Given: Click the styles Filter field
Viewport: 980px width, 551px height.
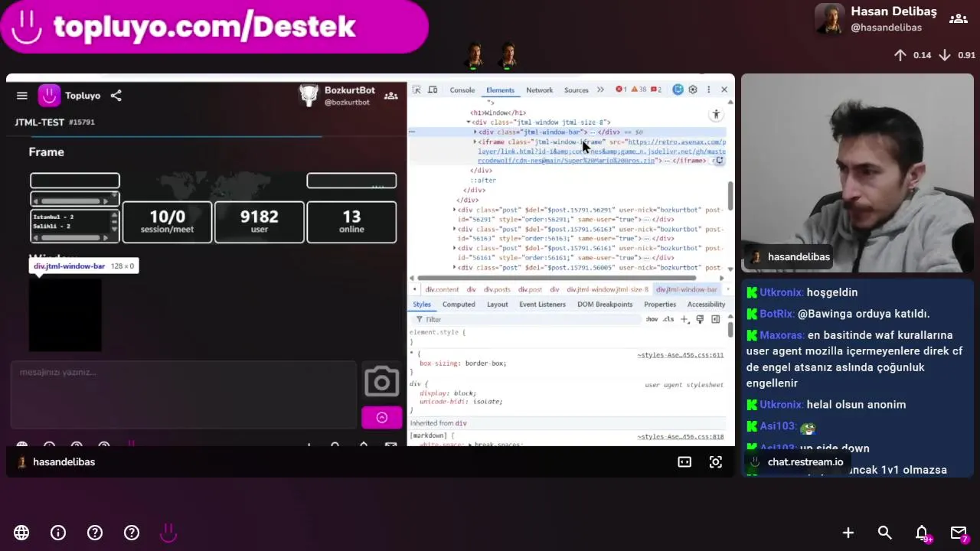Looking at the screenshot, I should click(x=528, y=319).
